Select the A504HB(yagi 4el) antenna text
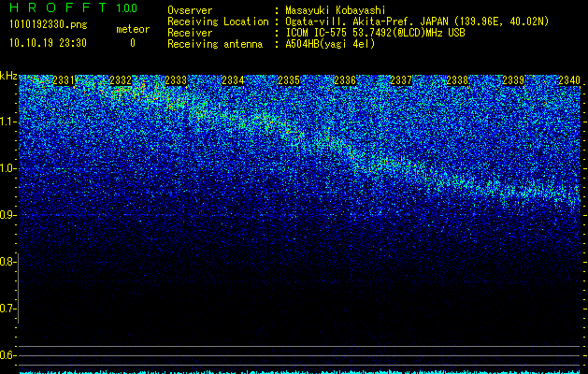This screenshot has width=588, height=374. click(330, 44)
